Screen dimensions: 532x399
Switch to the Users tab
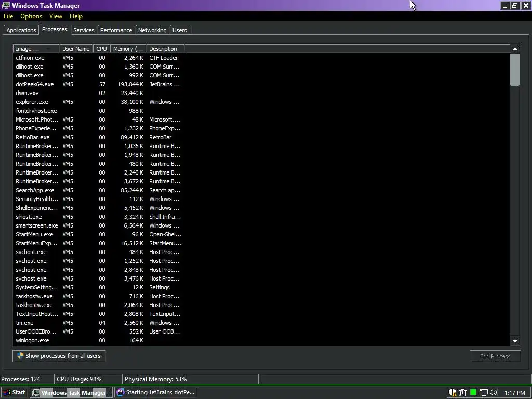tap(179, 30)
